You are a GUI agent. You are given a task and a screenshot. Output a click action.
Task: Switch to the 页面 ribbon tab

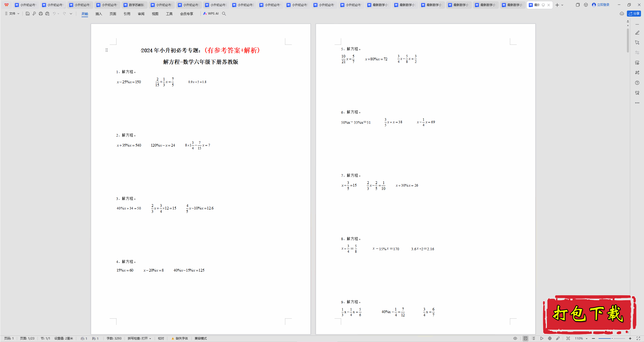click(x=113, y=14)
